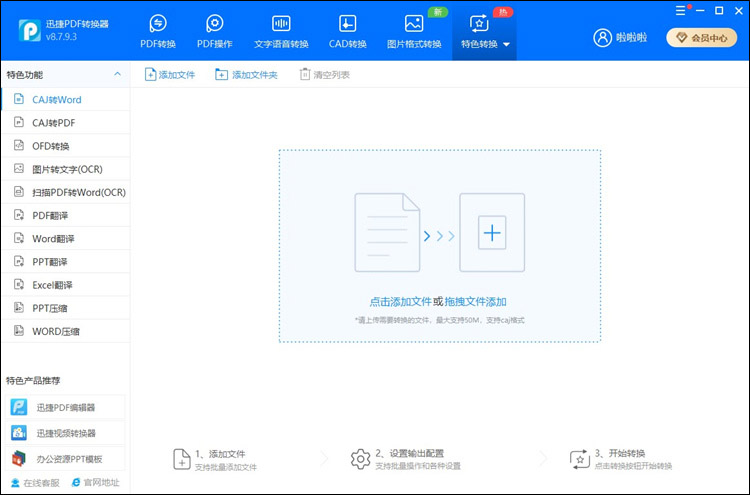The width and height of the screenshot is (750, 495).
Task: Click the 特色产品推荐 heading
Action: pos(33,381)
